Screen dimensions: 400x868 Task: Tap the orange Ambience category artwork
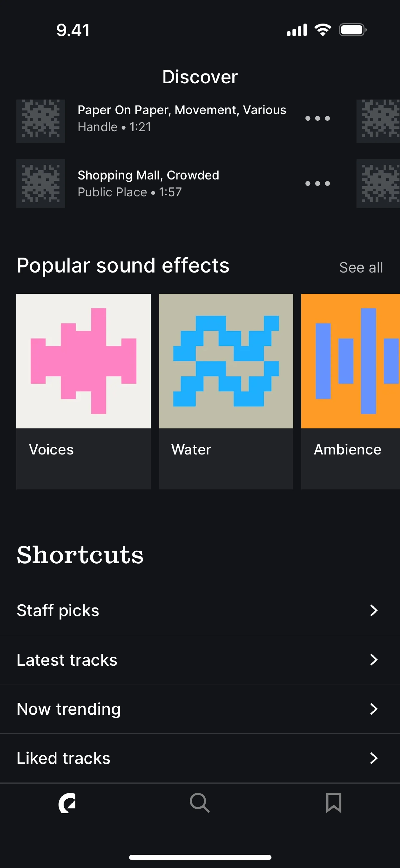[x=350, y=361]
